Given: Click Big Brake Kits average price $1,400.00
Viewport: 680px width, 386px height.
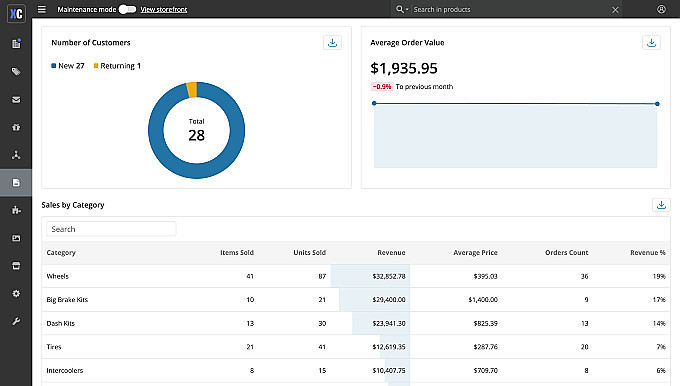Looking at the screenshot, I should pyautogui.click(x=483, y=300).
